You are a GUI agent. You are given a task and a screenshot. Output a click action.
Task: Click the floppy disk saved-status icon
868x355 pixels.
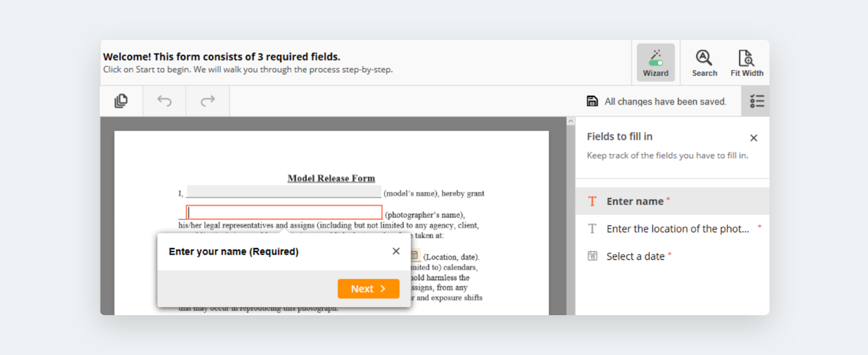tap(592, 101)
